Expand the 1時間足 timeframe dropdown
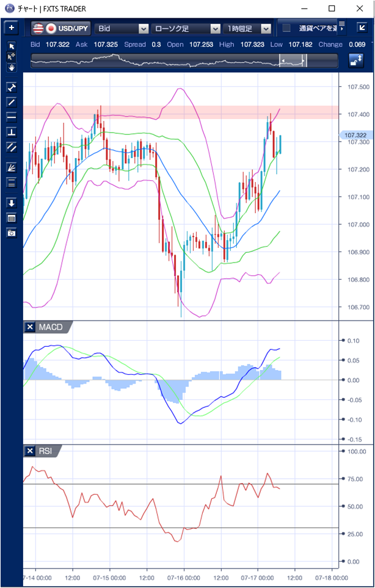Screen dimensions: 375x588 tap(247, 28)
